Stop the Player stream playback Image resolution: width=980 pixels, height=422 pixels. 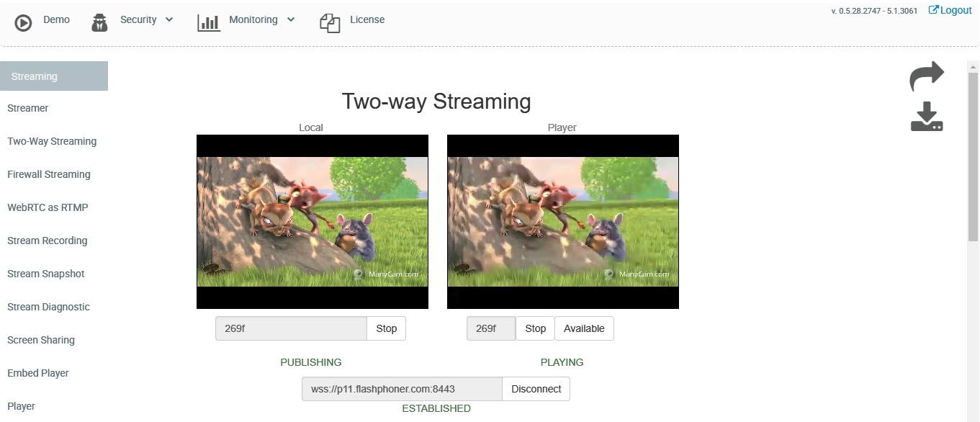(535, 328)
